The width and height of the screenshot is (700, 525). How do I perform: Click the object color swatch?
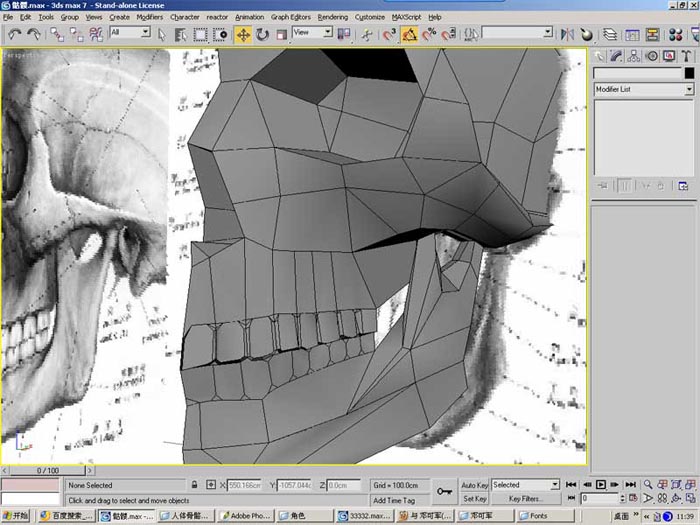[689, 73]
